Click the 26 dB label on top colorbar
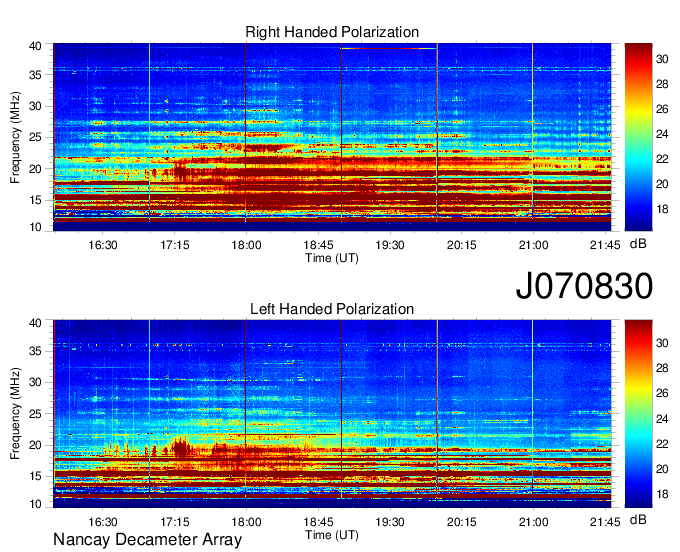Image resolution: width=680 pixels, height=552 pixels. [662, 109]
